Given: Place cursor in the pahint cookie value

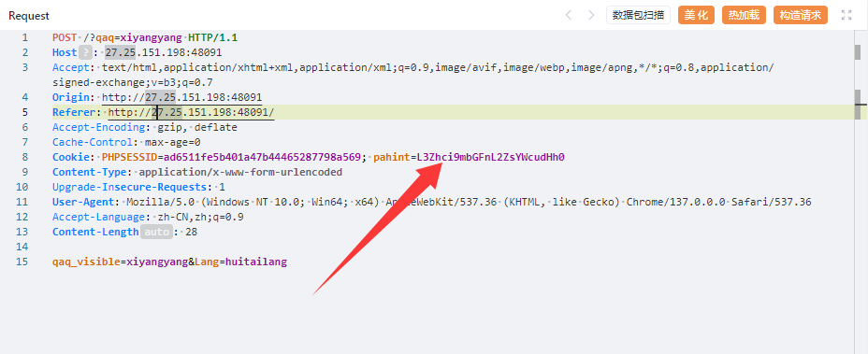Looking at the screenshot, I should 490,157.
